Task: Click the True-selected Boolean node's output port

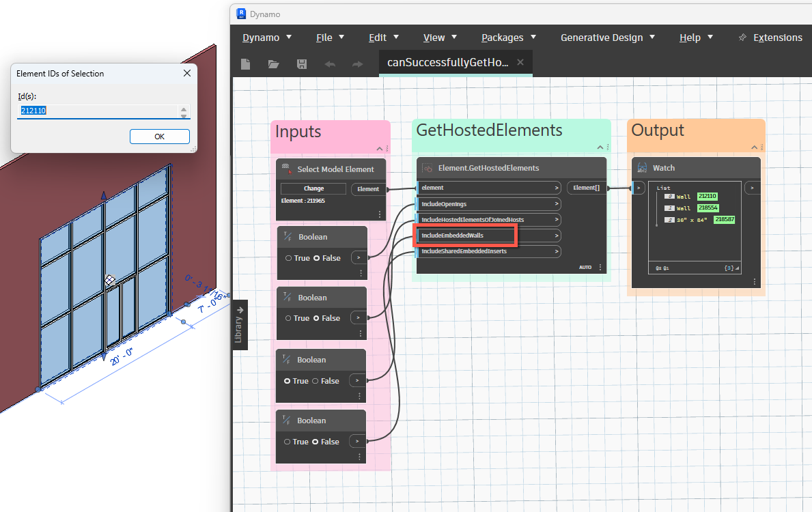Action: pos(358,380)
